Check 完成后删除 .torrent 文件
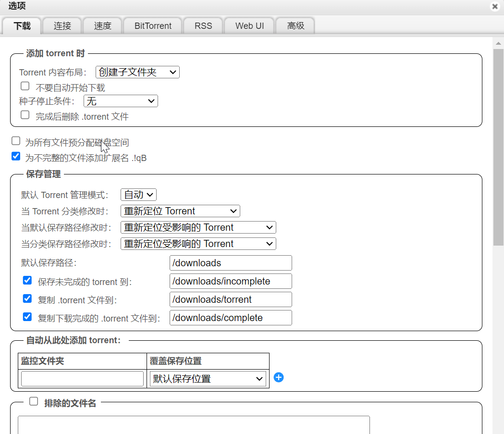 [x=25, y=114]
